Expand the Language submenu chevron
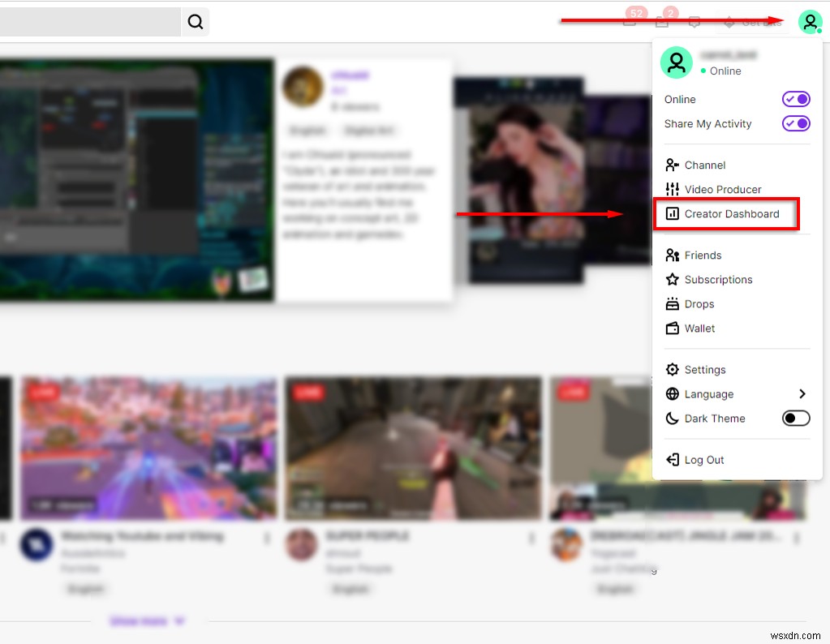The height and width of the screenshot is (644, 830). coord(802,393)
